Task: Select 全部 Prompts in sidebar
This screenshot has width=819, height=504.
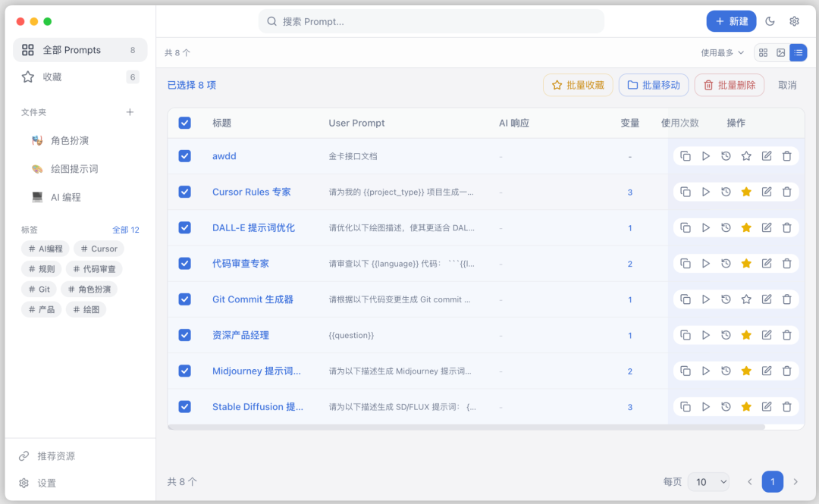Action: pos(80,50)
